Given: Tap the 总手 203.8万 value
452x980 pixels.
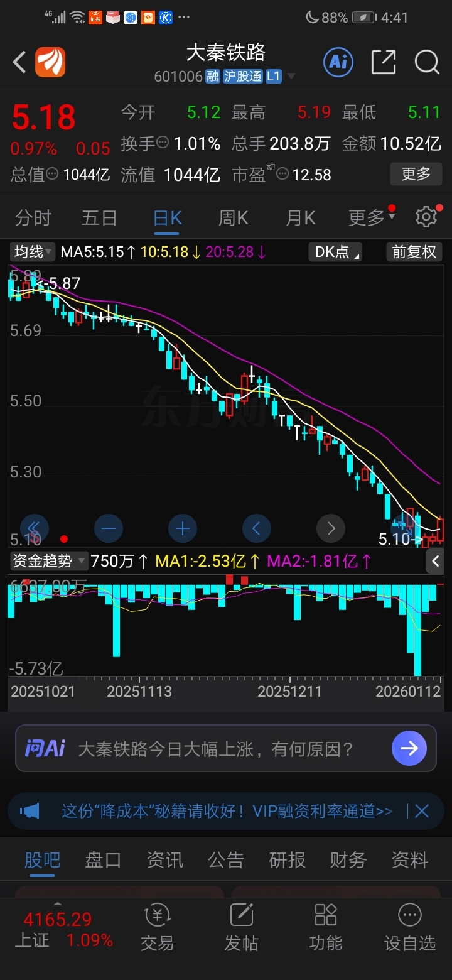Looking at the screenshot, I should [300, 143].
